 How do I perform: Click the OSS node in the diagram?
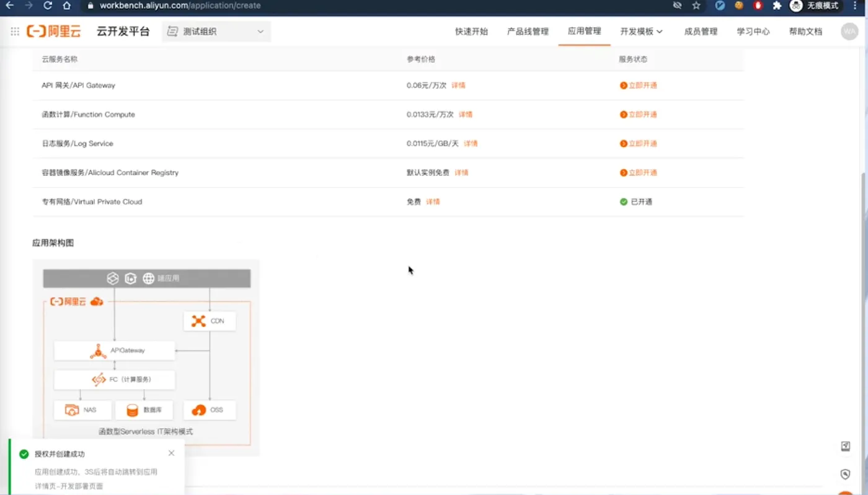pyautogui.click(x=210, y=410)
